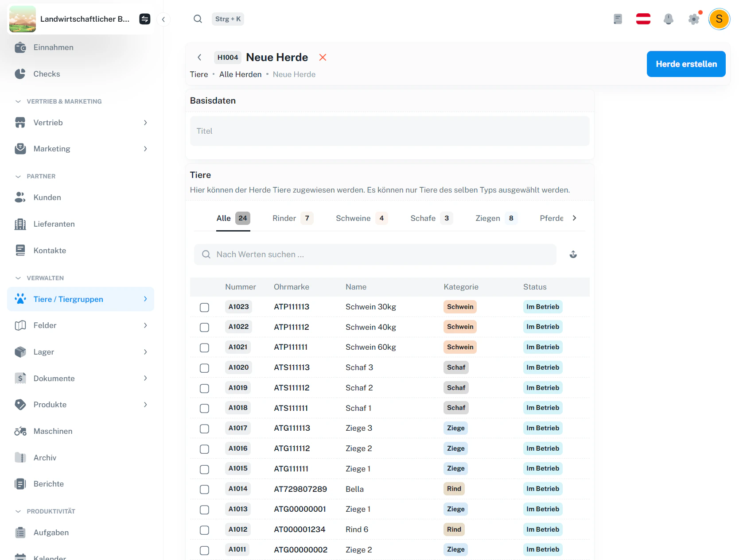Select the checkbox for Bella
This screenshot has width=747, height=560.
click(x=204, y=490)
